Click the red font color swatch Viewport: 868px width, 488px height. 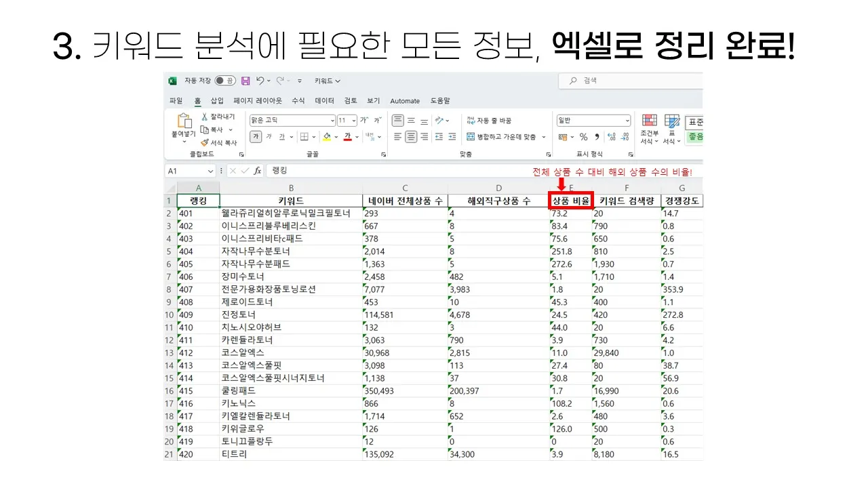click(347, 137)
